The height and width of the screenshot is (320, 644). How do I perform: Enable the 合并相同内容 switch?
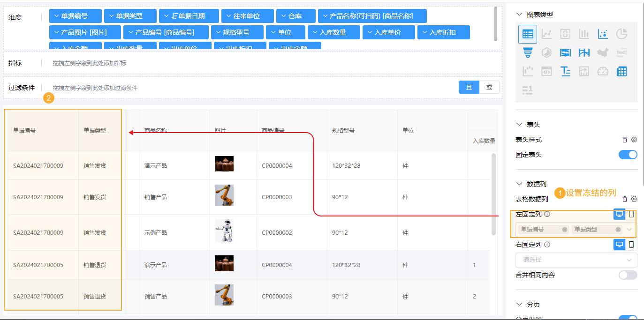[x=628, y=275]
